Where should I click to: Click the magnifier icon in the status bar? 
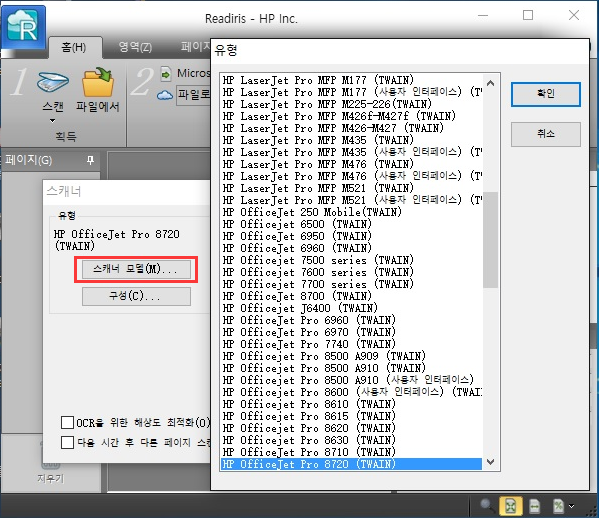pos(487,506)
